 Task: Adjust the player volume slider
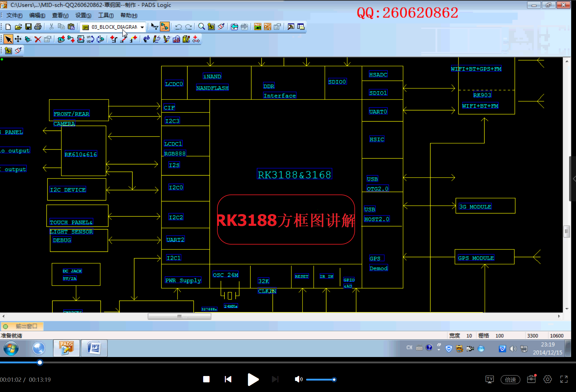tap(321, 380)
